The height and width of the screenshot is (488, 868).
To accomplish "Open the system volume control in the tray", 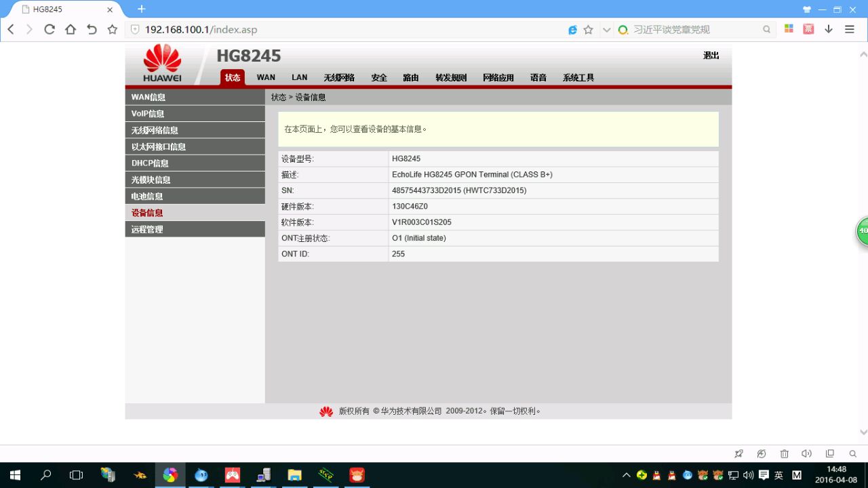I will pyautogui.click(x=749, y=475).
